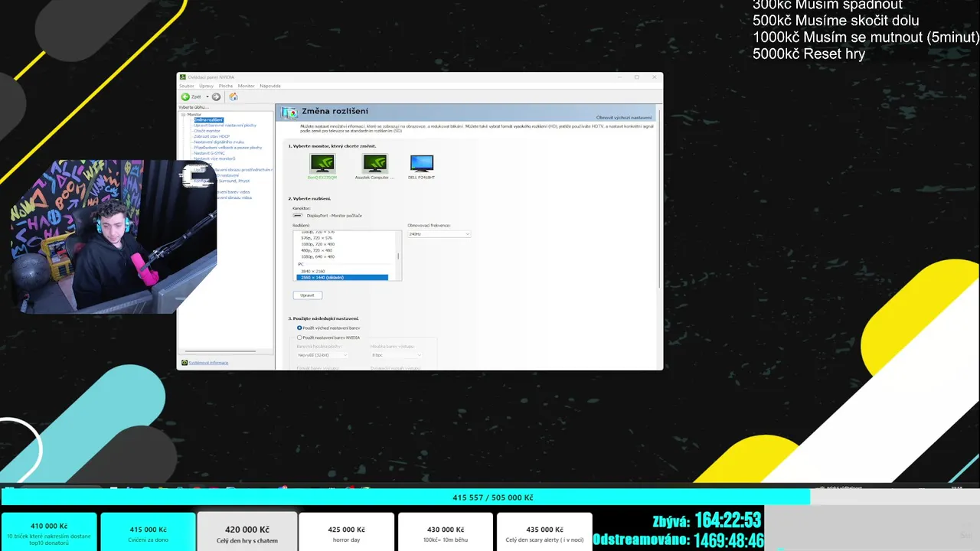Screen dimensions: 980x551
Task: Click 1000kč Musím se mutnout text
Action: click(865, 37)
